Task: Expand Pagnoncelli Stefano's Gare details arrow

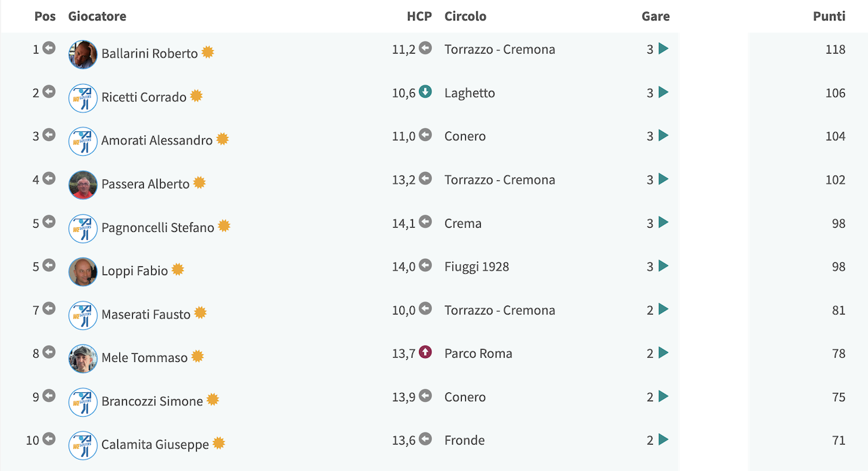Action: tap(663, 222)
